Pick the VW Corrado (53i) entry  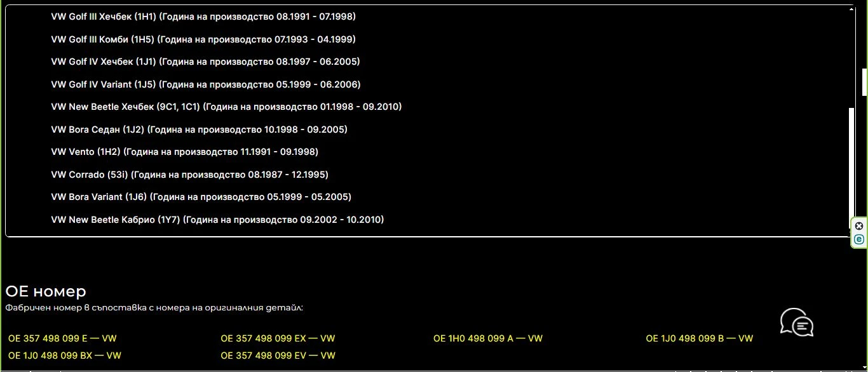click(x=189, y=175)
